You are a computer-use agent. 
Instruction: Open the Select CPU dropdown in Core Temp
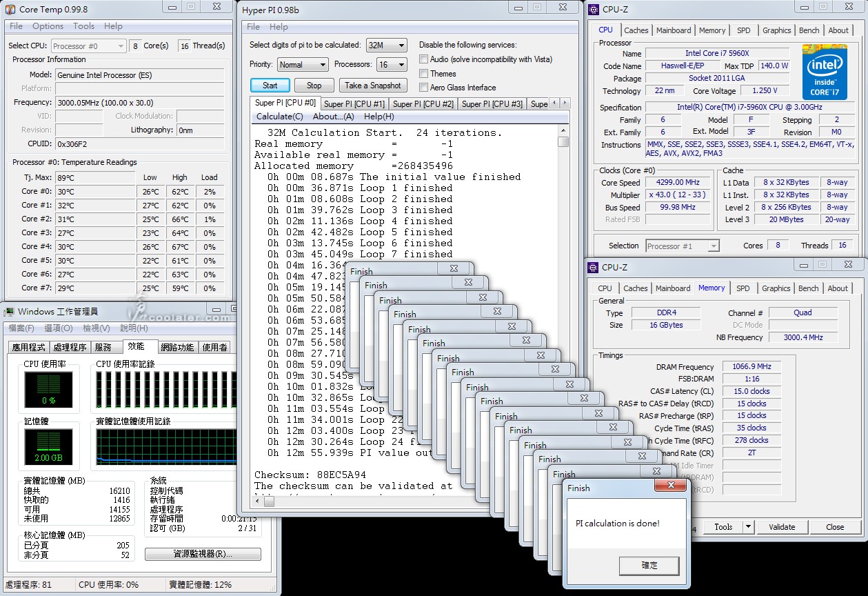88,46
